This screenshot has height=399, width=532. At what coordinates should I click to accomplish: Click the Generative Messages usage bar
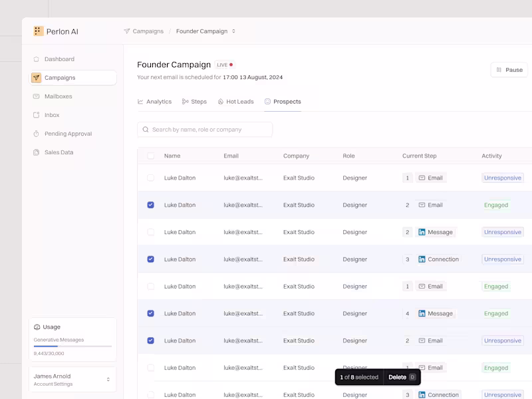tap(72, 346)
